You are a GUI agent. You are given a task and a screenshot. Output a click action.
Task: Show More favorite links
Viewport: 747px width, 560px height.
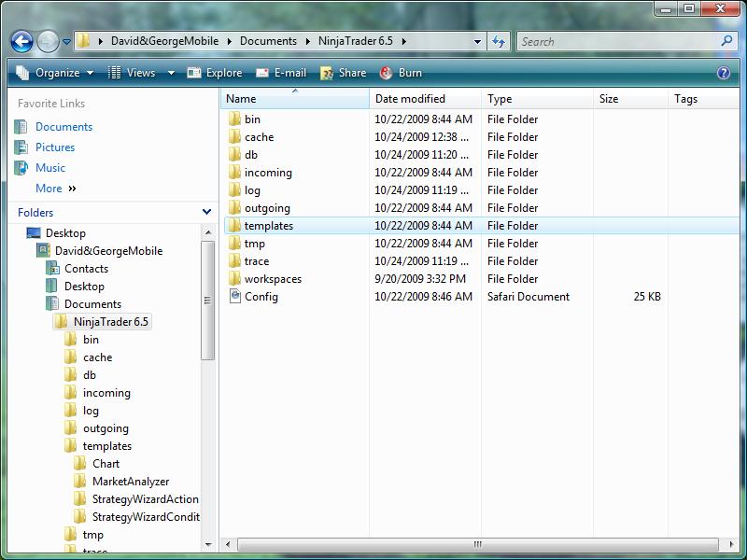(56, 189)
